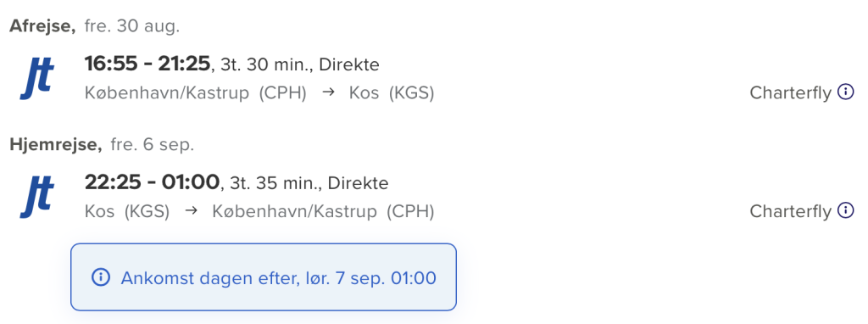Image resolution: width=868 pixels, height=324 pixels.
Task: Select the 16:55 - 21:25 departure time
Action: (147, 64)
